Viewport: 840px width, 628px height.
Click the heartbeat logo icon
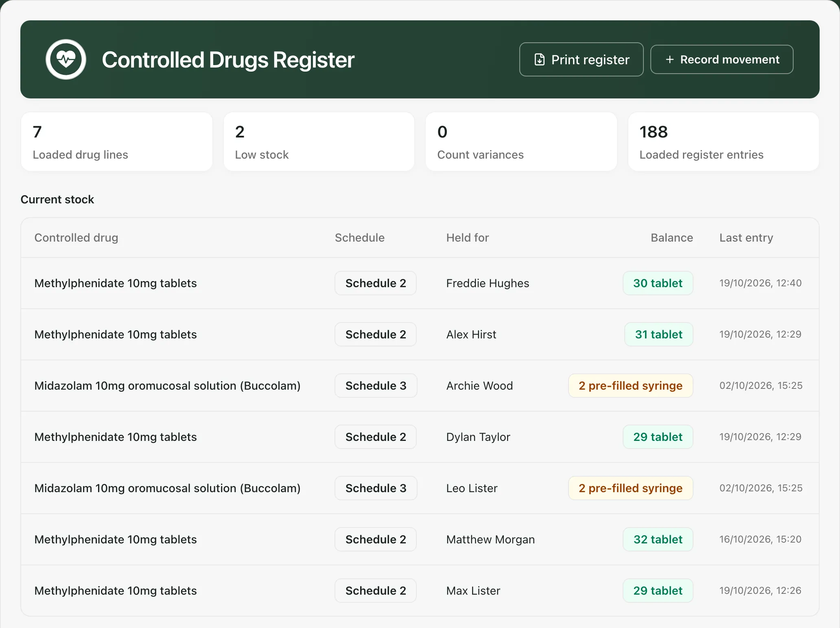coord(66,59)
